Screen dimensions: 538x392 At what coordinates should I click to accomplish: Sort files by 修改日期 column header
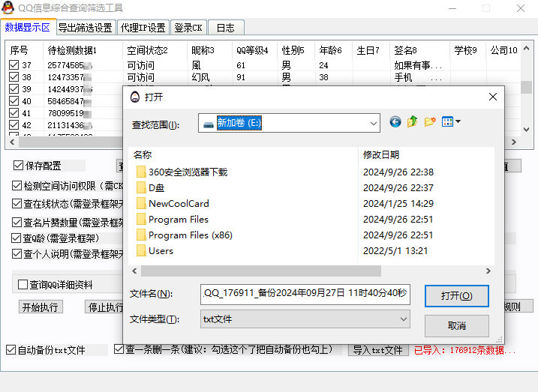pos(381,154)
